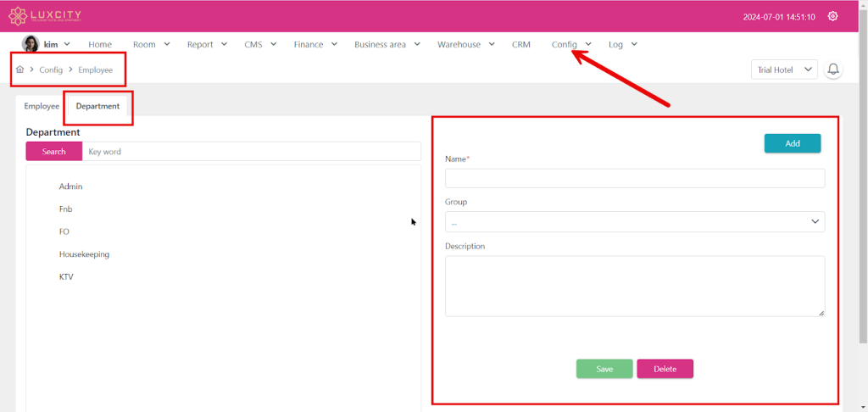Open the Trial Hotel dropdown
The height and width of the screenshot is (412, 868).
pos(783,70)
